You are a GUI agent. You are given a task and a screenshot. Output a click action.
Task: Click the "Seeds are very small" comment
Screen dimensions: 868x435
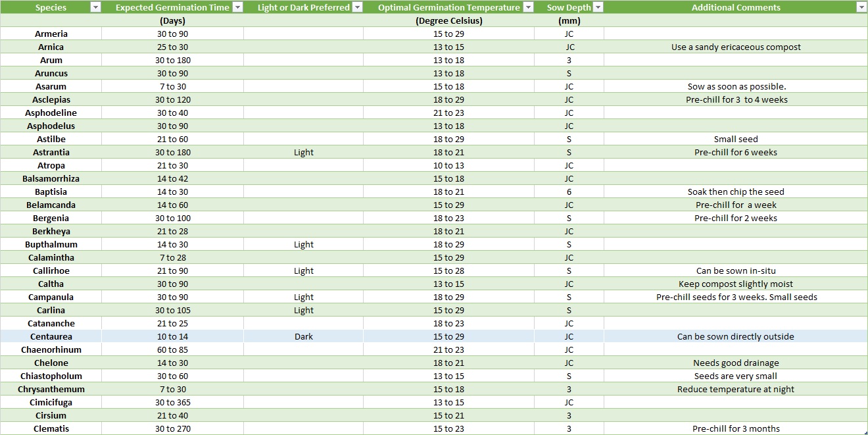pos(736,376)
